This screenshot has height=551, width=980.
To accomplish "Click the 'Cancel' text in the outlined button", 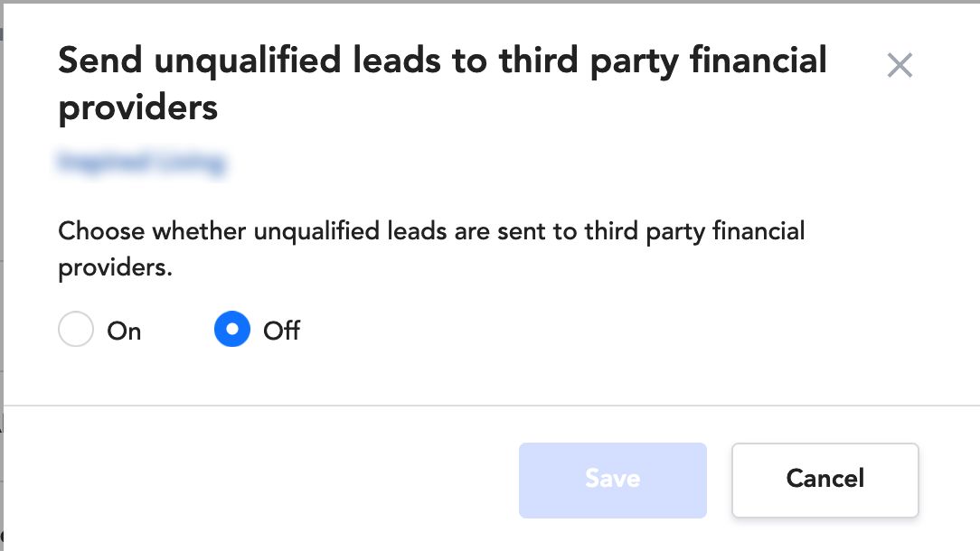I will [825, 479].
